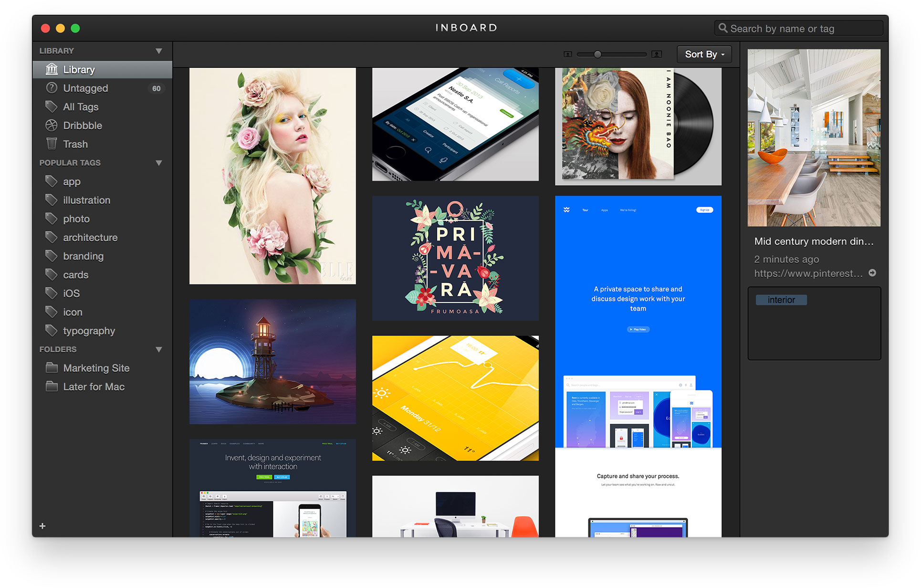
Task: Click the Add new item button at bottom
Action: (x=42, y=526)
